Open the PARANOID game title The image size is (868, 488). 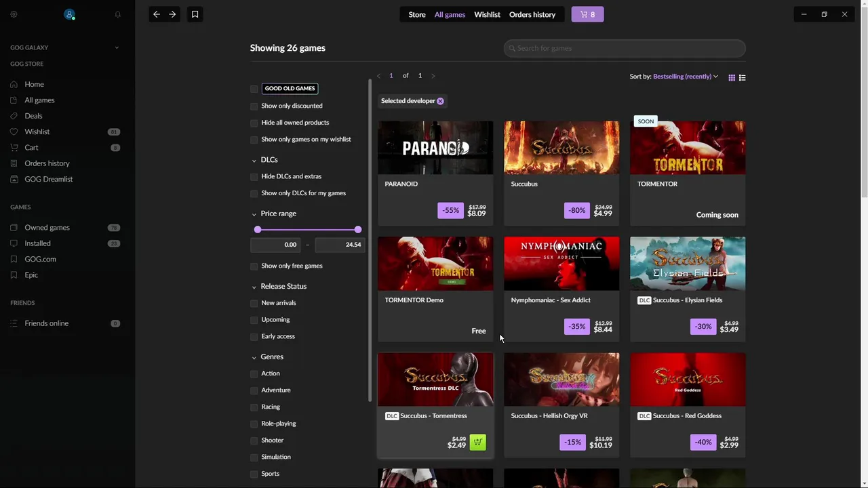pyautogui.click(x=401, y=184)
